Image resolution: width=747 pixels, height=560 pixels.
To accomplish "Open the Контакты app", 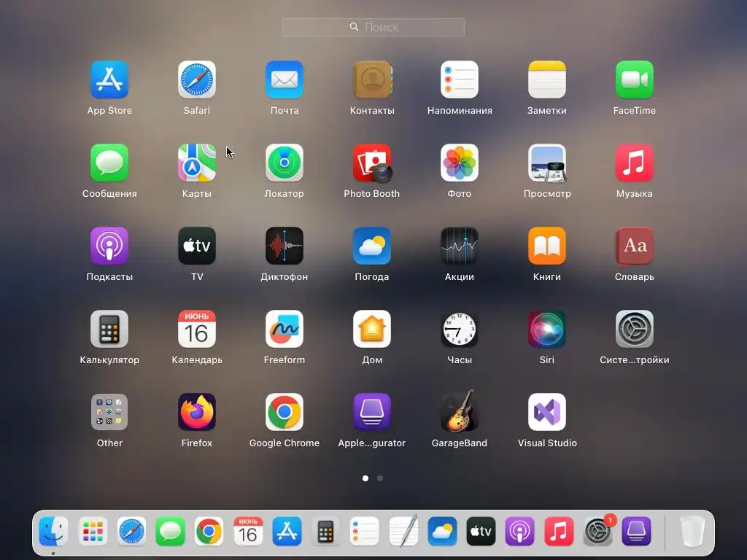I will 372,79.
